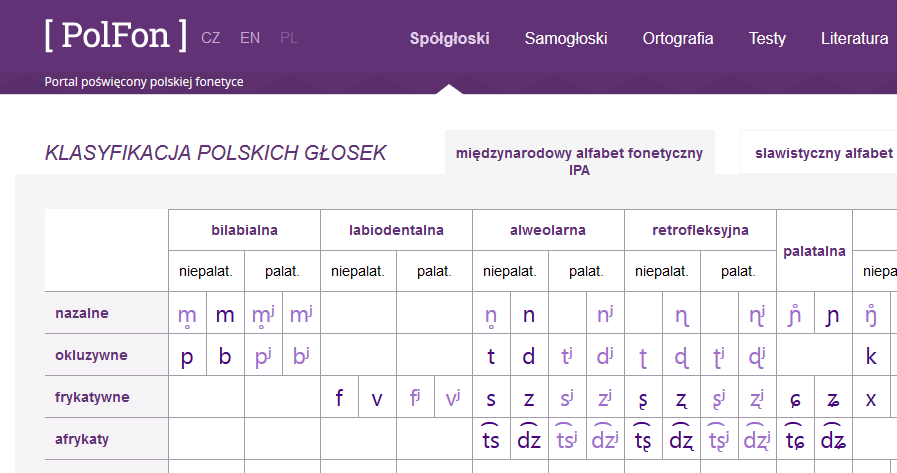The image size is (897, 473).
Task: Open the Spółgłoski menu
Action: pyautogui.click(x=449, y=39)
